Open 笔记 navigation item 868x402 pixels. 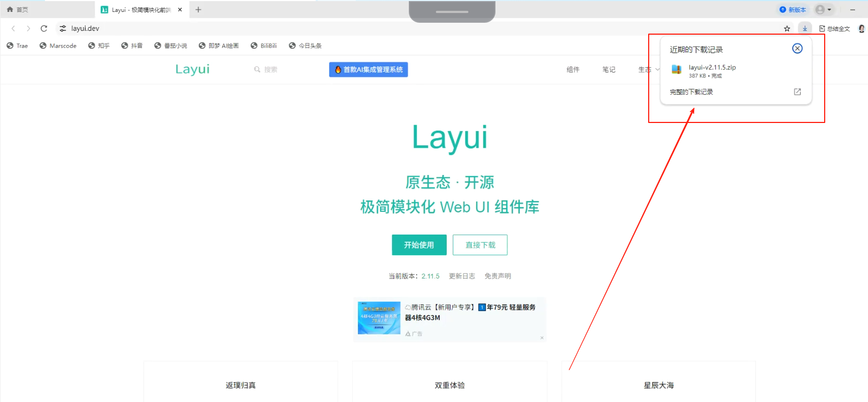(609, 69)
